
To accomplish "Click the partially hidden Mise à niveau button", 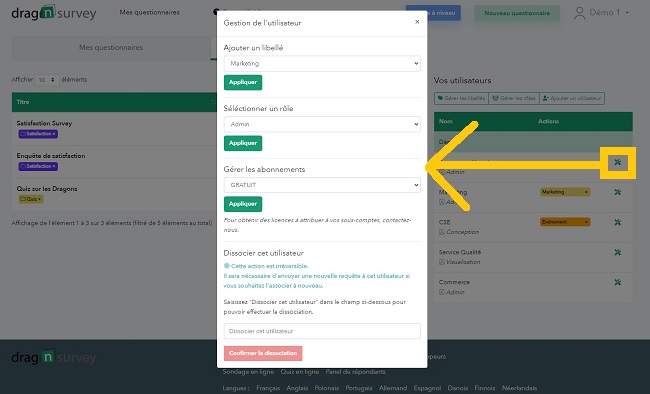I will coord(444,13).
